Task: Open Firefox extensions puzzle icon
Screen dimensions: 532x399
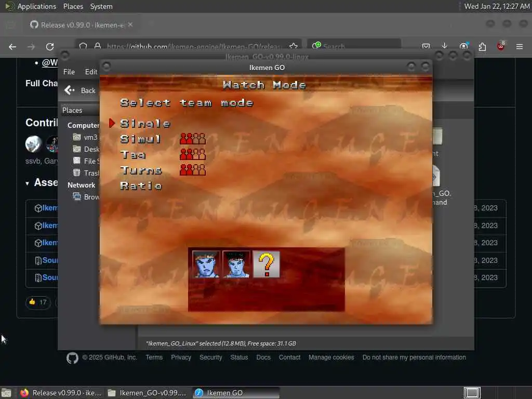Action: pyautogui.click(x=482, y=46)
